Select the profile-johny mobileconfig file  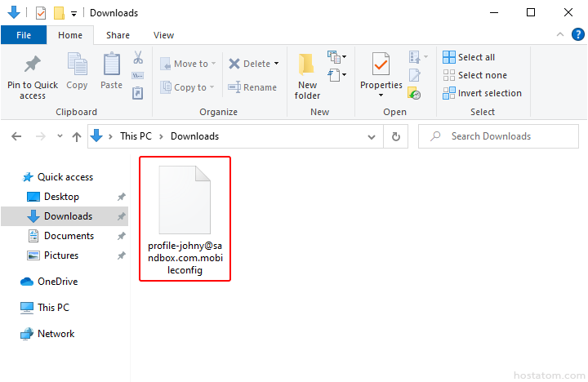185,219
